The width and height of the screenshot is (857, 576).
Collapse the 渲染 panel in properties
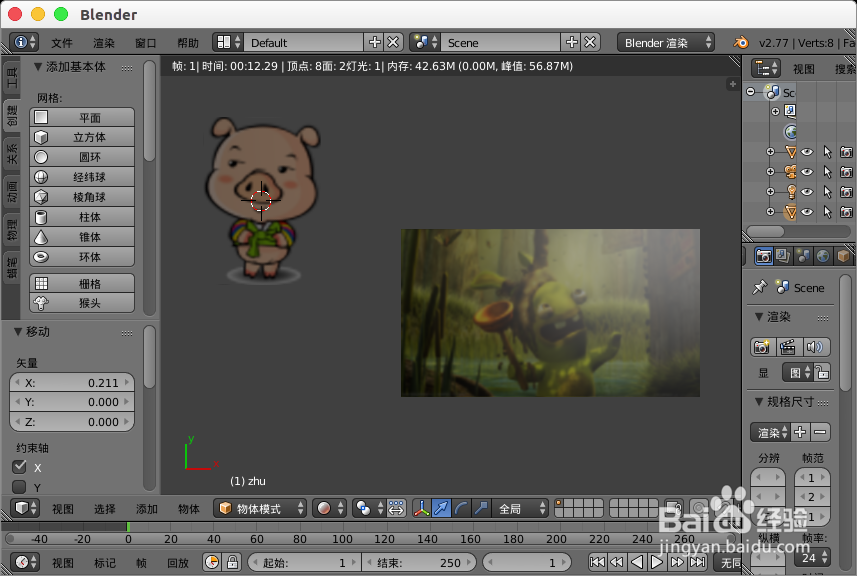tap(759, 316)
